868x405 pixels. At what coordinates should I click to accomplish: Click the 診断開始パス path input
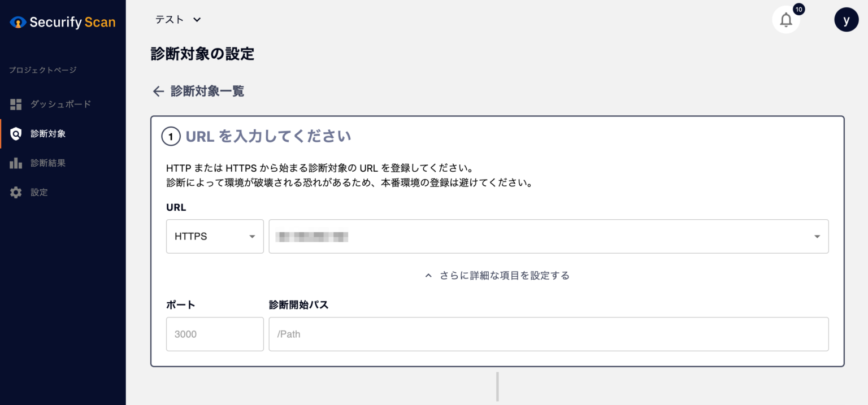click(548, 334)
